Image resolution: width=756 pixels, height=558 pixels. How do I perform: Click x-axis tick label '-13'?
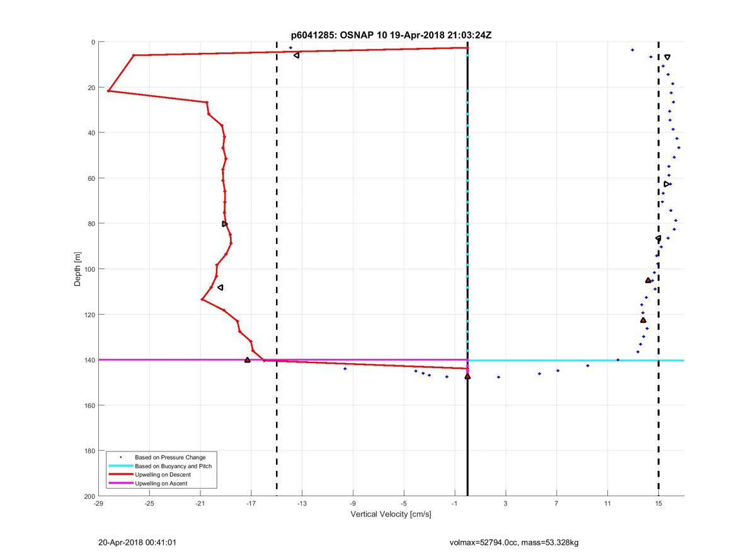coord(302,504)
